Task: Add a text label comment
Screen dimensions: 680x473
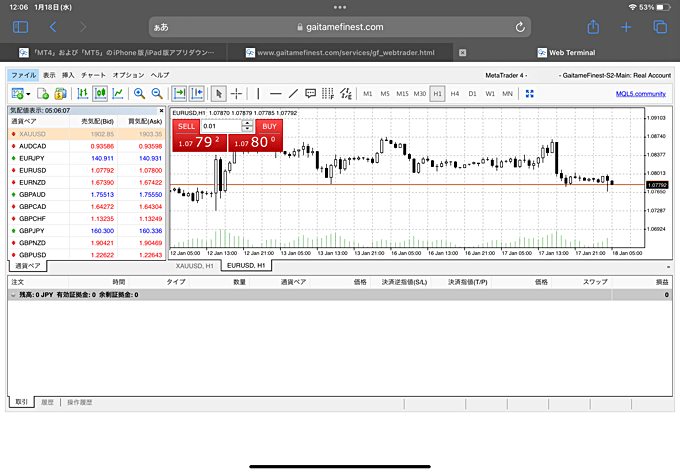Action: pos(311,94)
